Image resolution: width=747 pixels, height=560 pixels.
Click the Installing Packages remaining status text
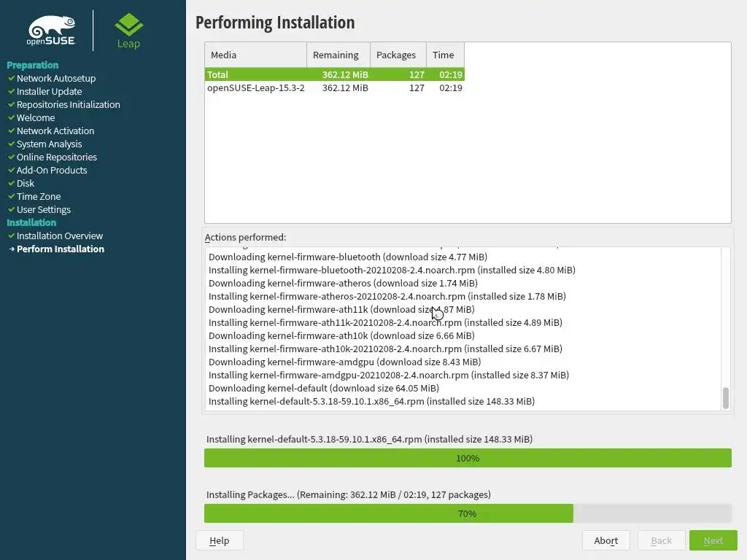348,494
